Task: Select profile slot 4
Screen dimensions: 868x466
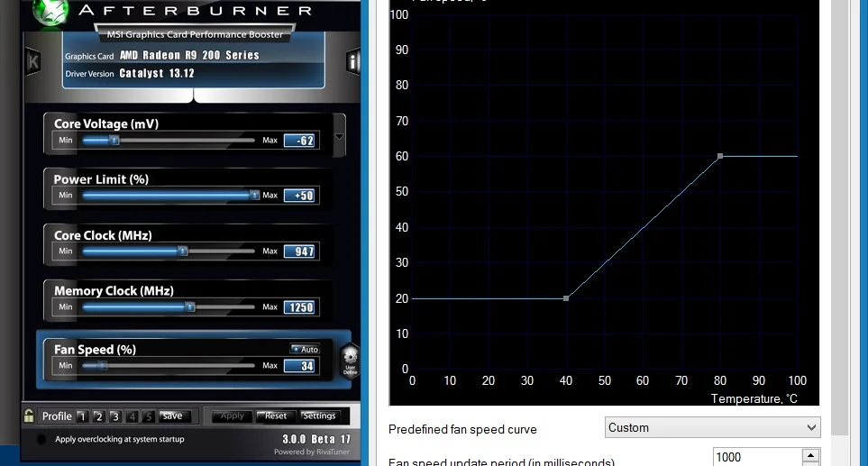Action: pos(132,416)
